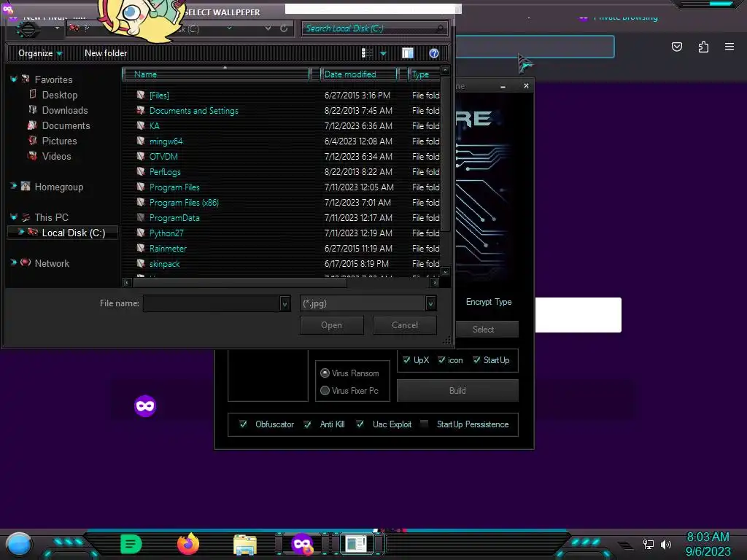Expand the Local Disk (C:) node arrow
Viewport: 747px width, 560px height.
20,232
